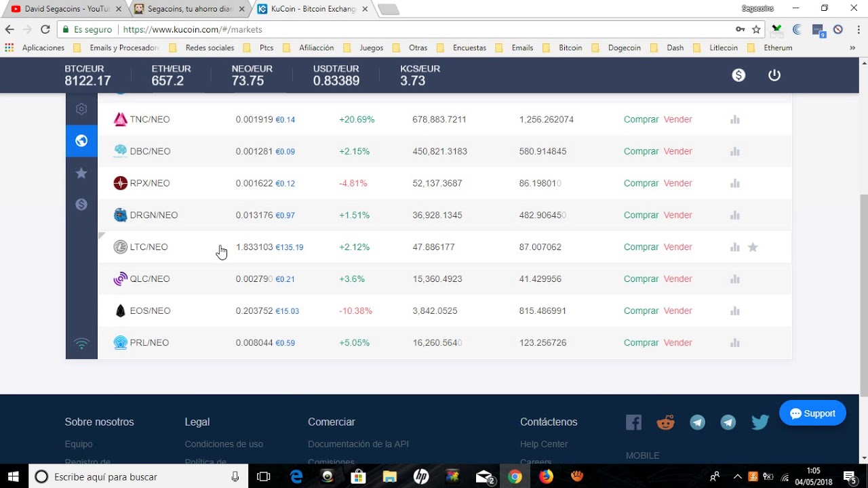Viewport: 868px width, 488px height.
Task: Open the Juegos bookmark folder
Action: [363, 48]
